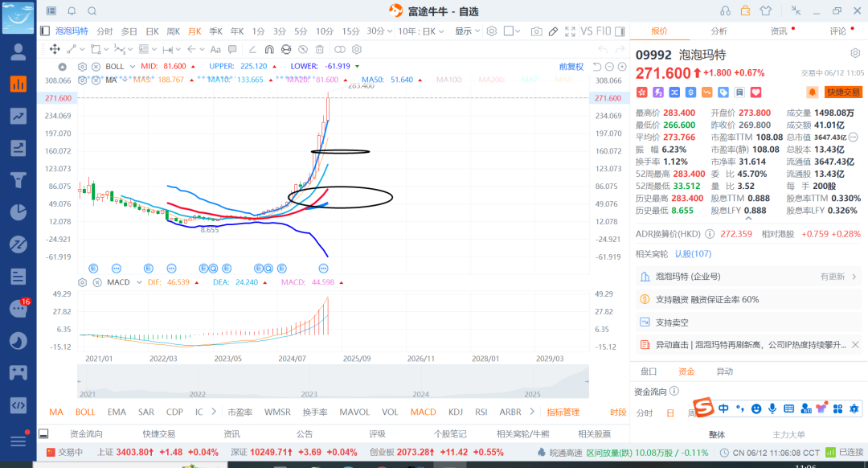Open the 10年:日K range dropdown
Viewport: 868px width, 468px height.
(420, 31)
